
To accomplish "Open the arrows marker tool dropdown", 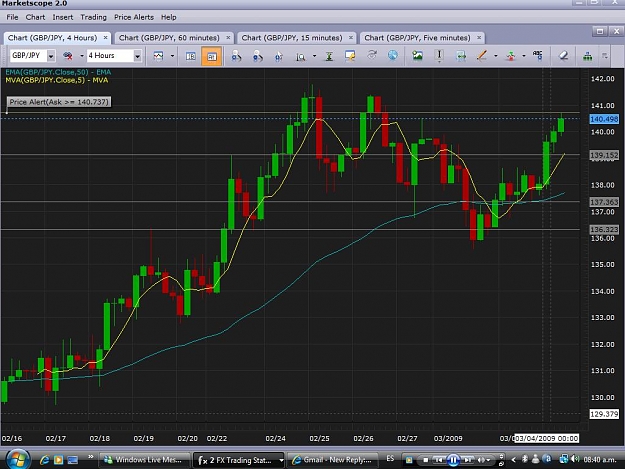I will (524, 56).
